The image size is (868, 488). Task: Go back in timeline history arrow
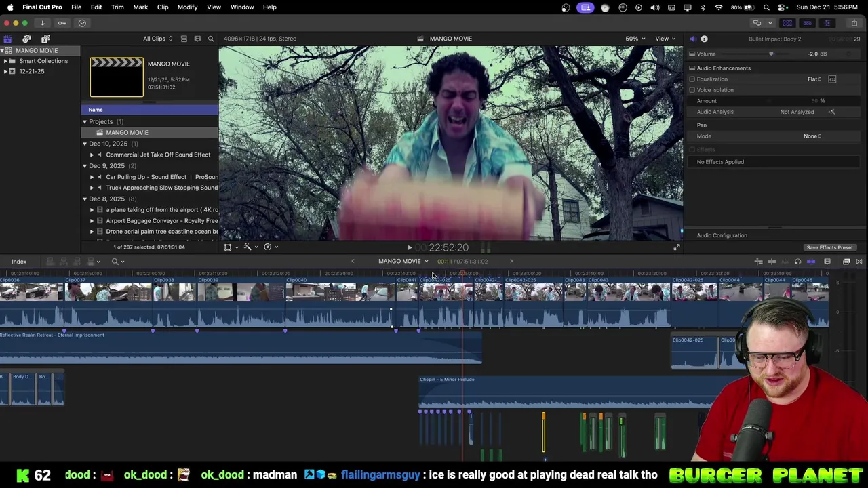click(x=353, y=262)
